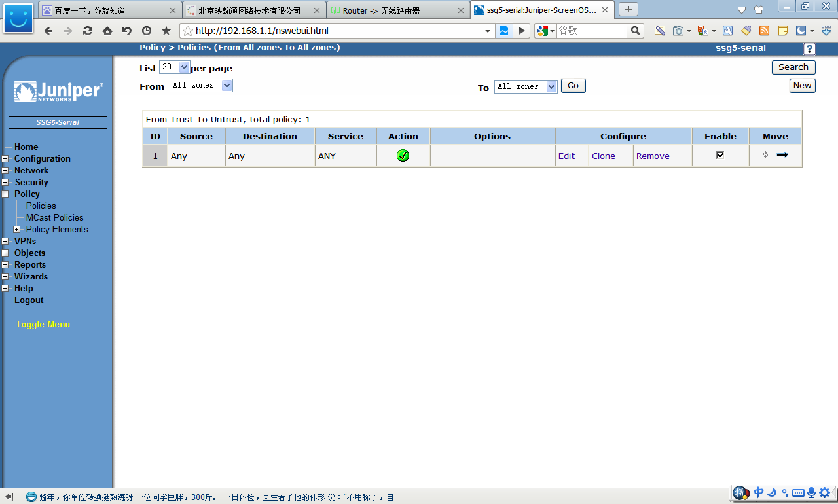This screenshot has width=838, height=504.
Task: Go back with the back arrow
Action: click(x=48, y=31)
